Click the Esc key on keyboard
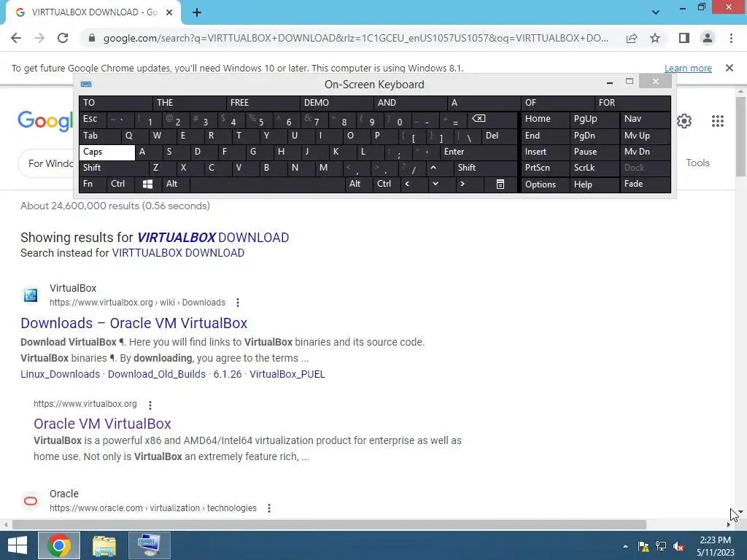This screenshot has height=560, width=747. 93,119
